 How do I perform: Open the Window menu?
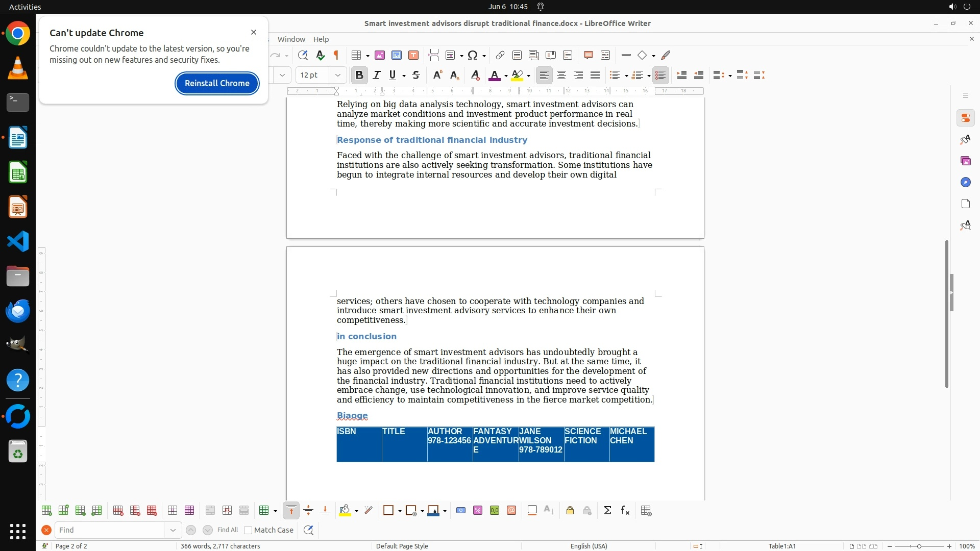coord(291,39)
